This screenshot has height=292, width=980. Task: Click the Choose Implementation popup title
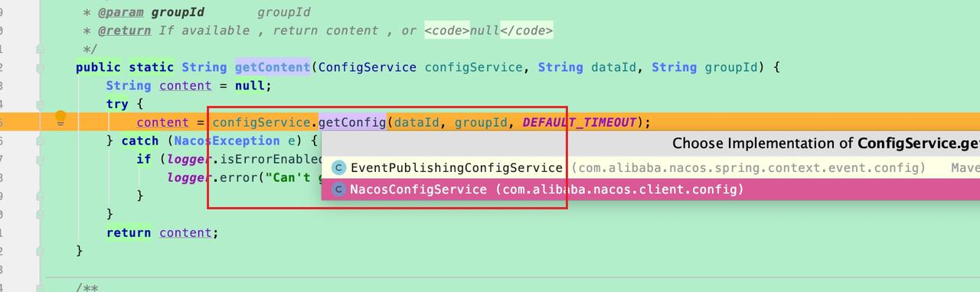pyautogui.click(x=825, y=143)
